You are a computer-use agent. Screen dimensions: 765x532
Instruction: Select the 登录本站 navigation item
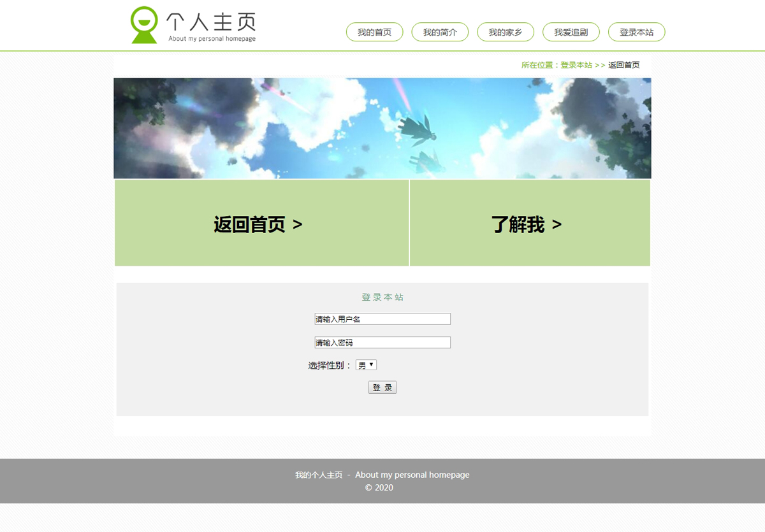click(636, 32)
